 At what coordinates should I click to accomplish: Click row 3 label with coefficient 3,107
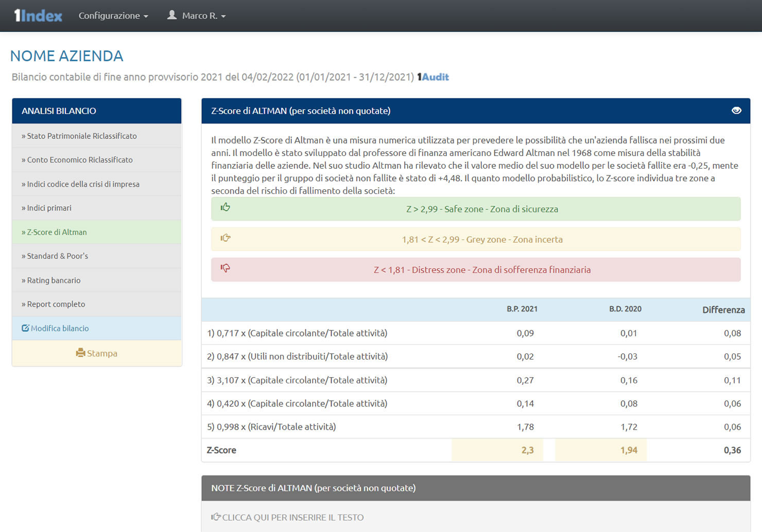(x=297, y=381)
